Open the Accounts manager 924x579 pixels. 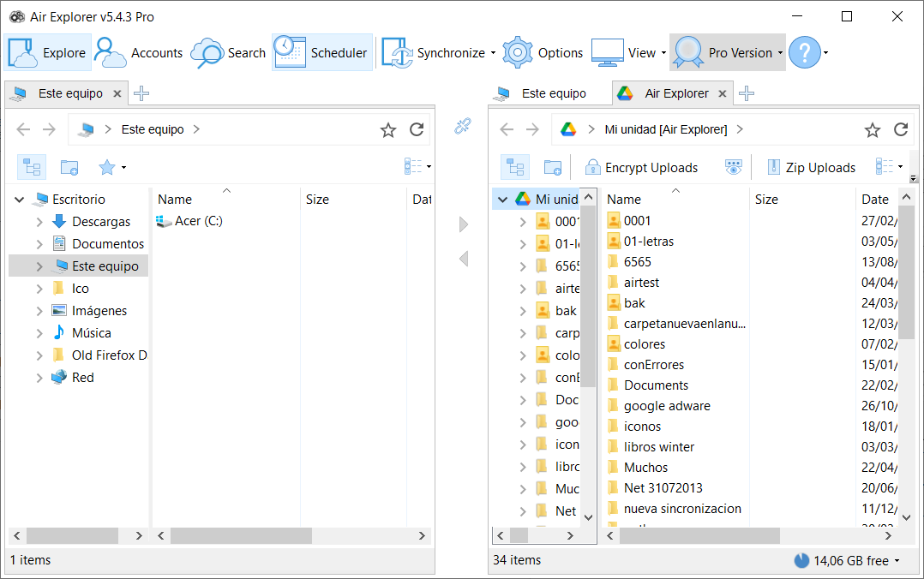point(139,52)
